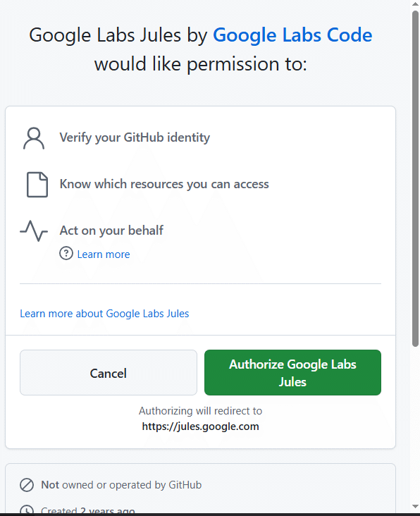The height and width of the screenshot is (516, 420).
Task: Click the clock icon beside Created 2 years ago
Action: coord(27,510)
